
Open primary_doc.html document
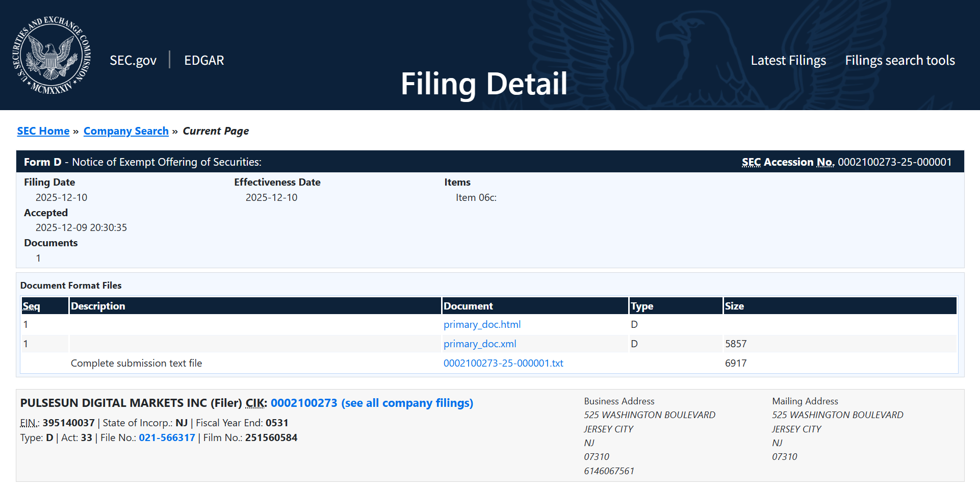pos(482,324)
